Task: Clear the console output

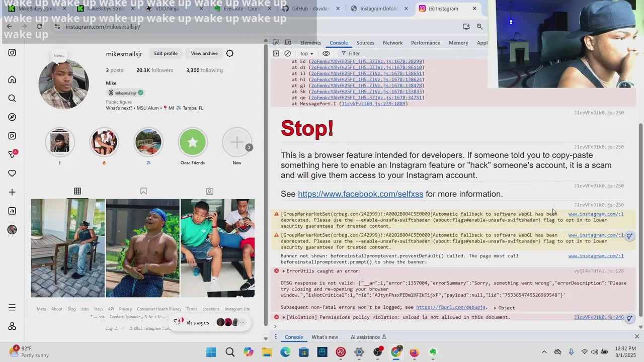Action: point(287,53)
